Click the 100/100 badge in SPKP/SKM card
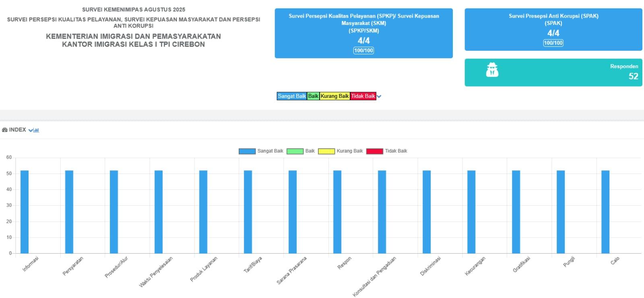 [x=363, y=50]
